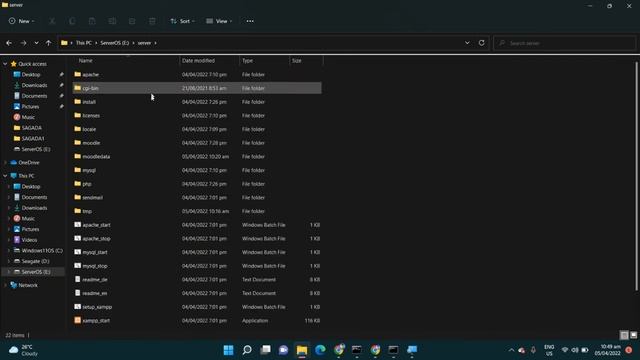Viewport: 640px width, 360px height.
Task: Open pinned Downloads in Quick access
Action: [34, 85]
